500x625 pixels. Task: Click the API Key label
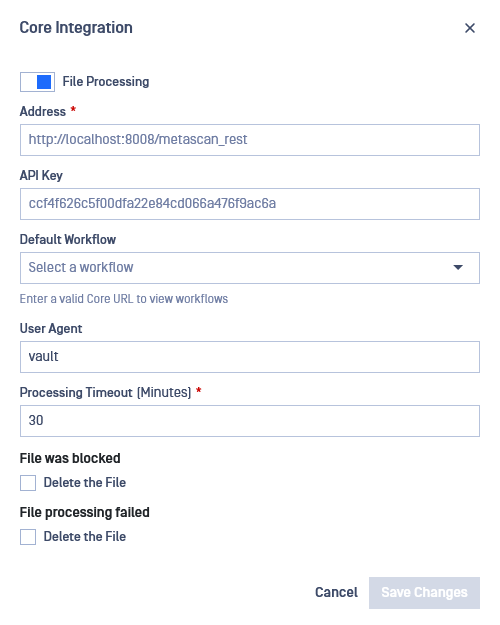[41, 175]
